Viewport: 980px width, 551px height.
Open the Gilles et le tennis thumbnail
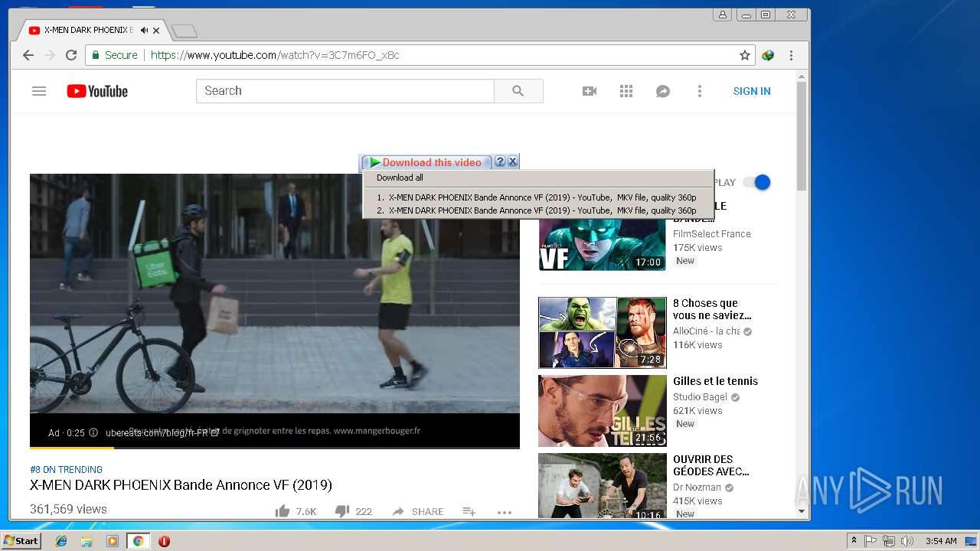(x=603, y=410)
